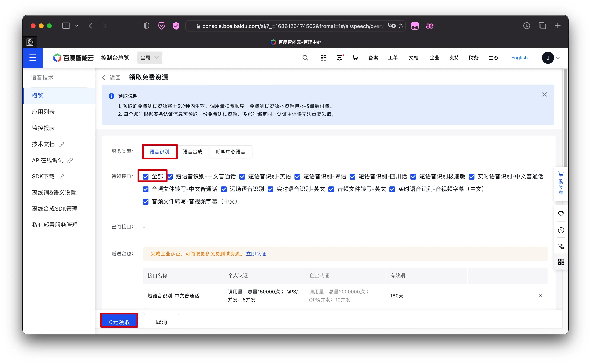Open the search magnifier in header
Screen dimensions: 591x364
pos(305,58)
